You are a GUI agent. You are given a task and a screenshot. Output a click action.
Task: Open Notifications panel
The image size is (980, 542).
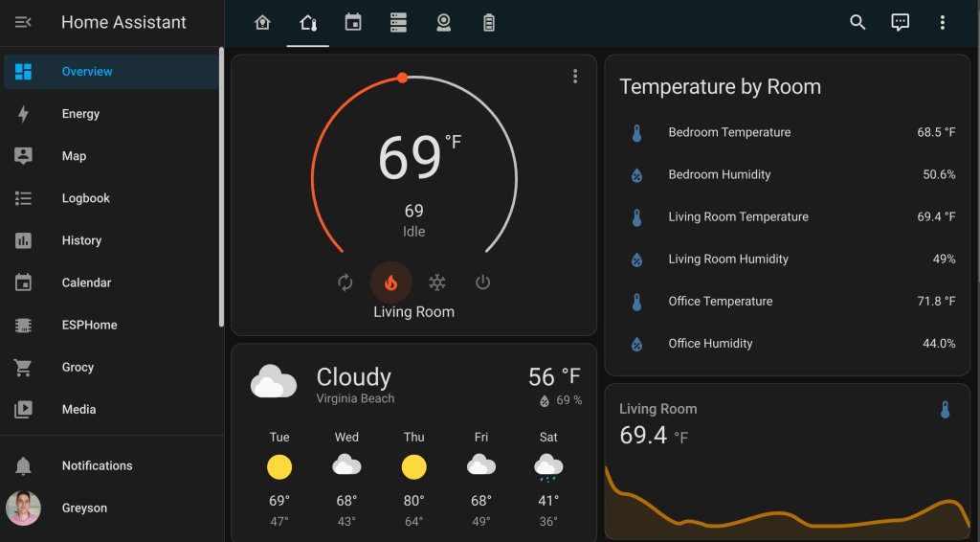pyautogui.click(x=97, y=465)
